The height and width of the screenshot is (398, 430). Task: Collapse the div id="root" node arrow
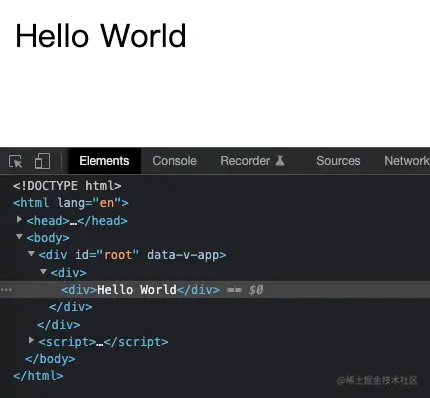click(31, 254)
